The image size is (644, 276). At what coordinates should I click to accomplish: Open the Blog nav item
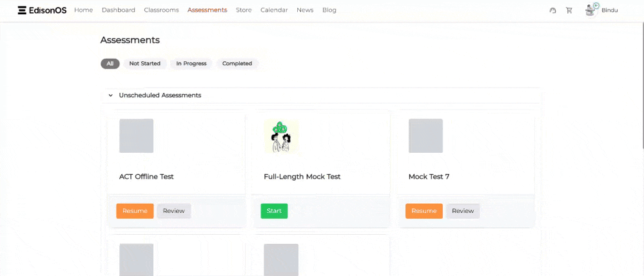[329, 10]
